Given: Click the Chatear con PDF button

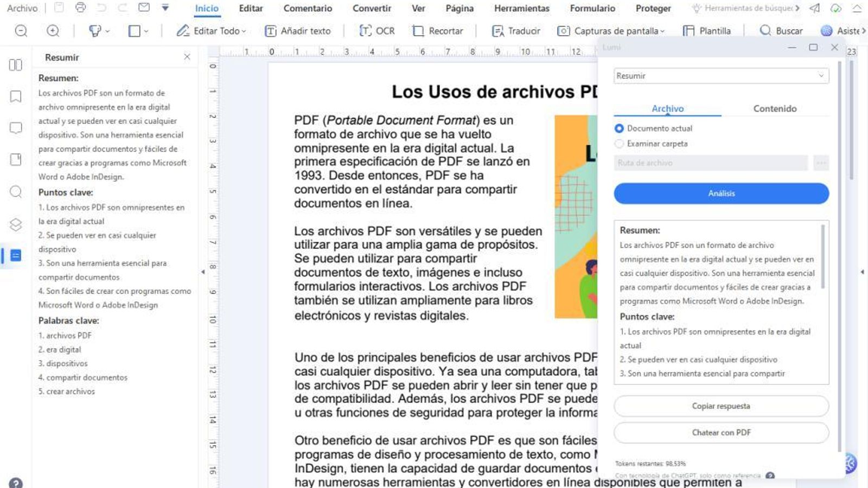Looking at the screenshot, I should point(721,433).
